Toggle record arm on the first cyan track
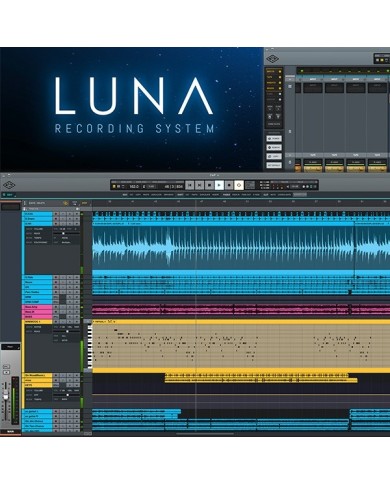The width and height of the screenshot is (390, 484). (56, 214)
